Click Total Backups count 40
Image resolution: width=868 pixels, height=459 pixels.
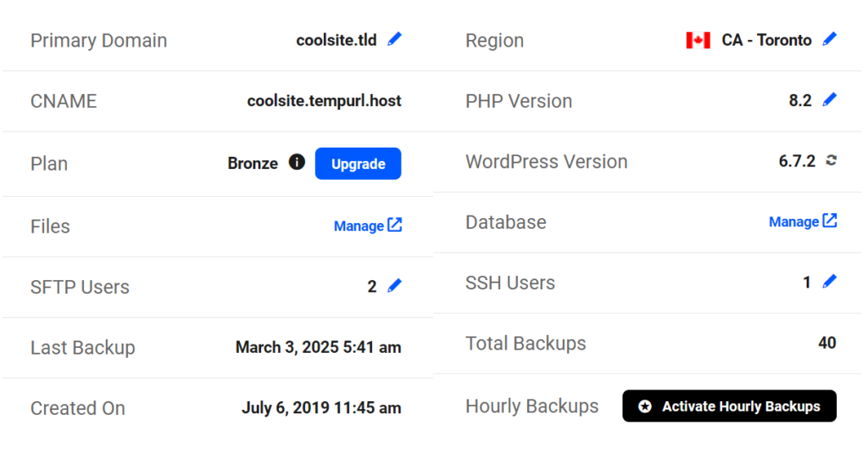coord(827,343)
